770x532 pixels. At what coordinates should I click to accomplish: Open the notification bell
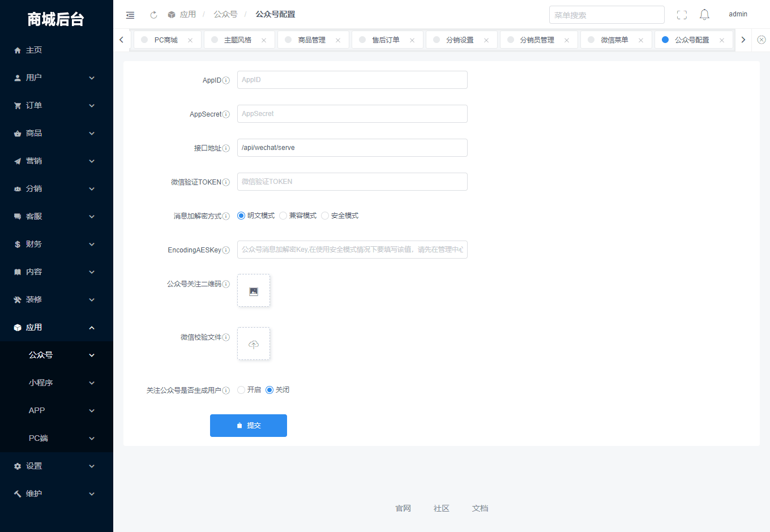(704, 15)
